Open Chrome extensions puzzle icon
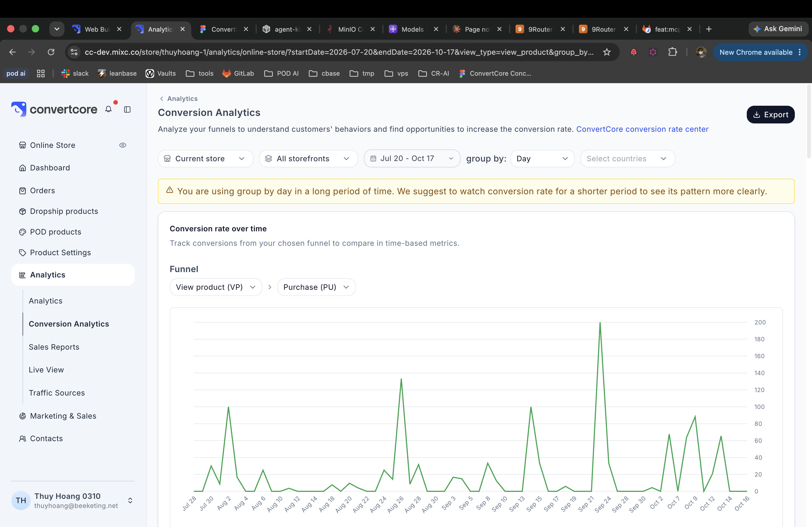 point(672,52)
